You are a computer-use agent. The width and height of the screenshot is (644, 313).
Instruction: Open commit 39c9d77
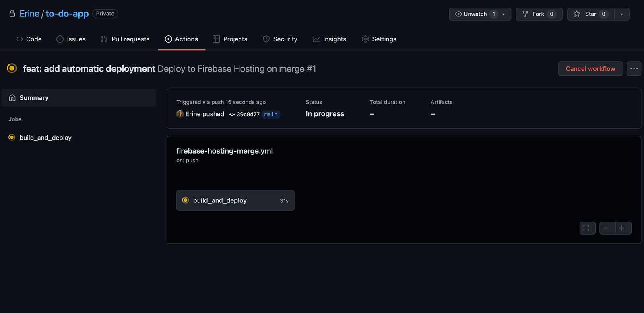[248, 115]
